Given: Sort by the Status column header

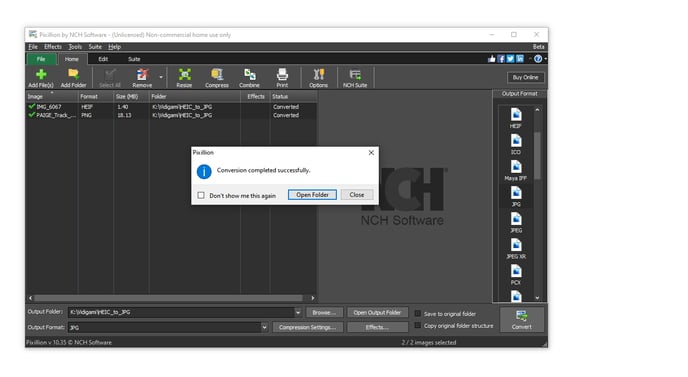Looking at the screenshot, I should (293, 97).
